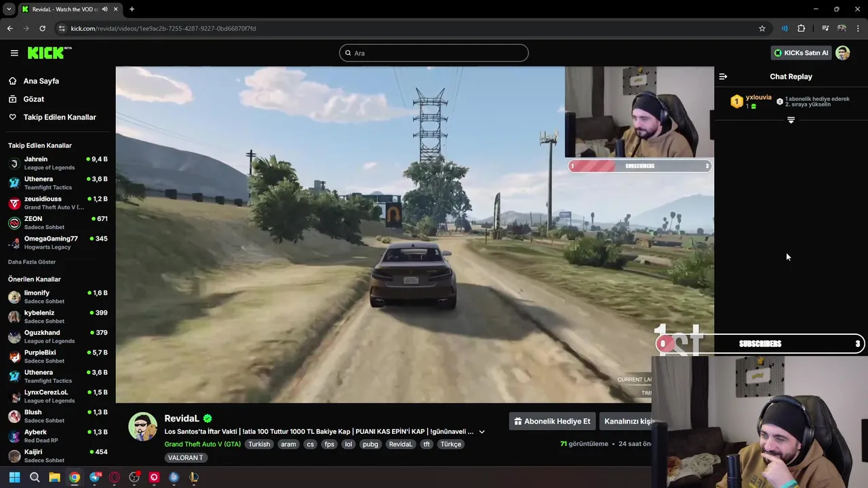Click the browser address bar URL

coord(163,28)
